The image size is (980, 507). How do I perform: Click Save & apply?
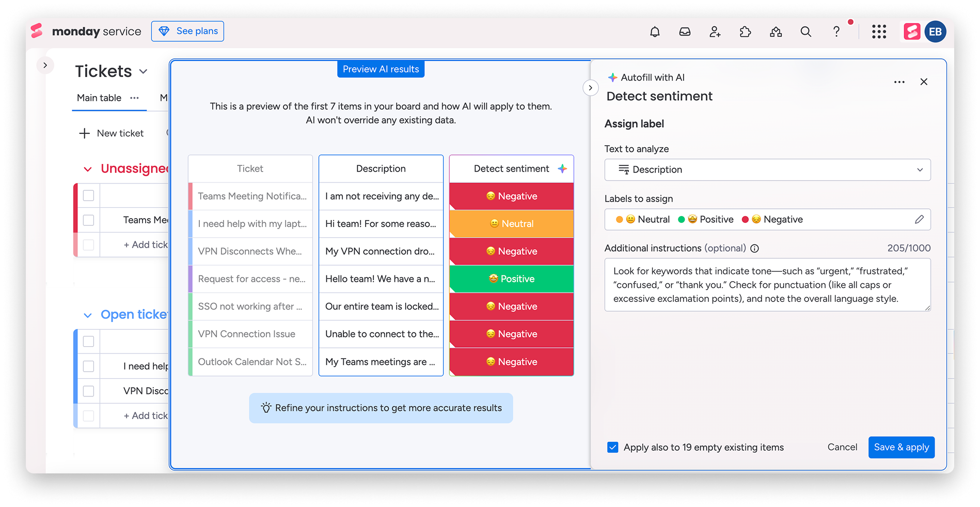point(902,448)
